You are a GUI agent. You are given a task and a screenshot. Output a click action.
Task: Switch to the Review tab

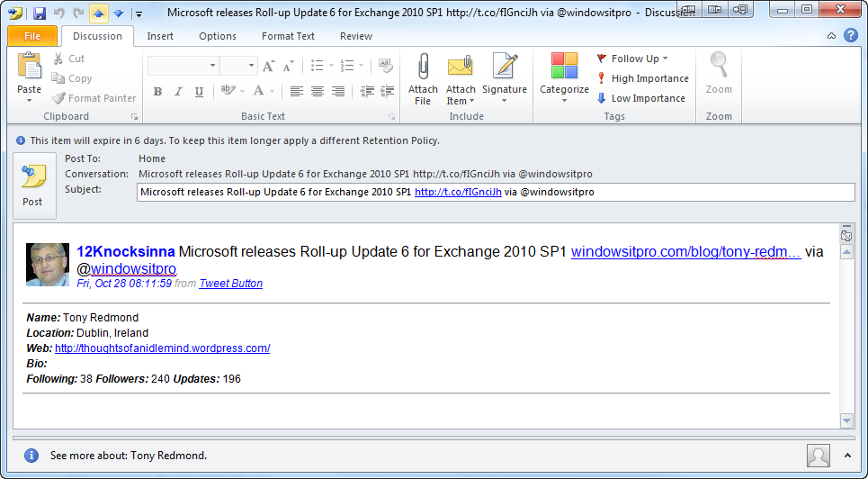click(x=356, y=36)
